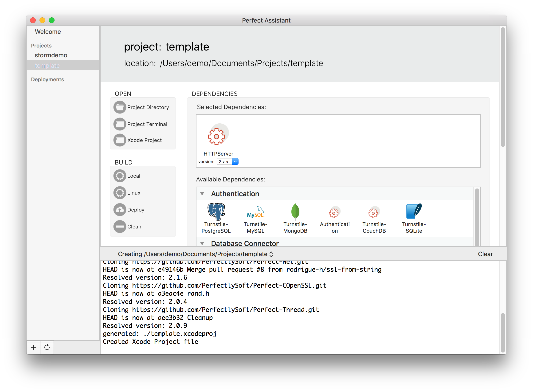Click 'Resolved version: 2.1.6' log line
Screen dimensions: 533x392
145,278
